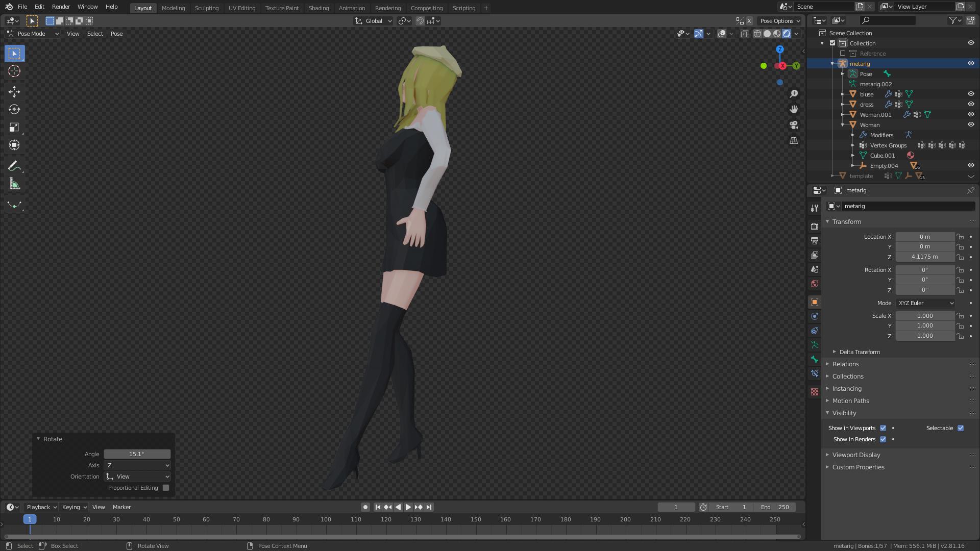
Task: Jump to the end frame button
Action: tap(429, 507)
